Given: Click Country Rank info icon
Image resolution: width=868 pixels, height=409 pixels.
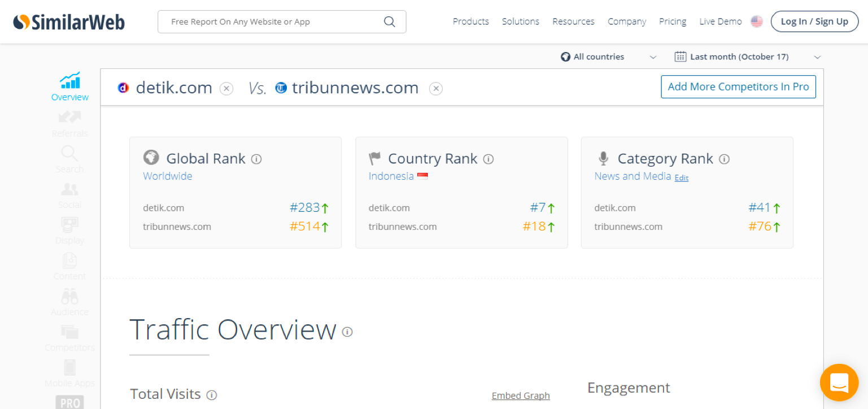Looking at the screenshot, I should 488,159.
